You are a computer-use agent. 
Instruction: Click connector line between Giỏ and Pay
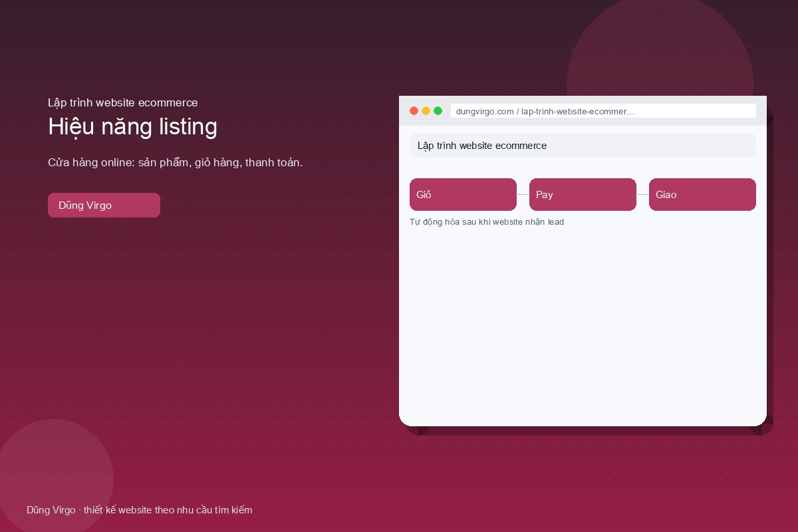[x=523, y=194]
